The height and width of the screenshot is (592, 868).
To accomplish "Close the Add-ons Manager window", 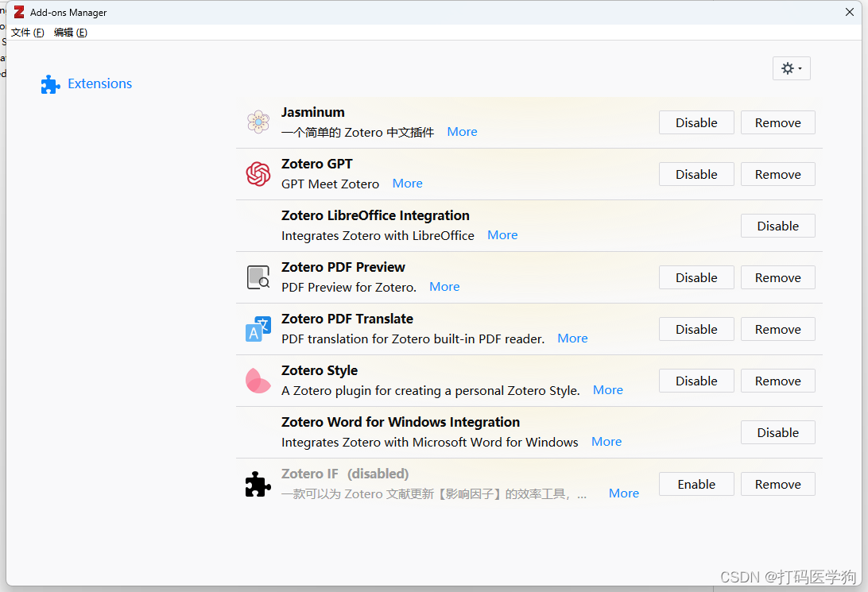I will click(x=849, y=12).
